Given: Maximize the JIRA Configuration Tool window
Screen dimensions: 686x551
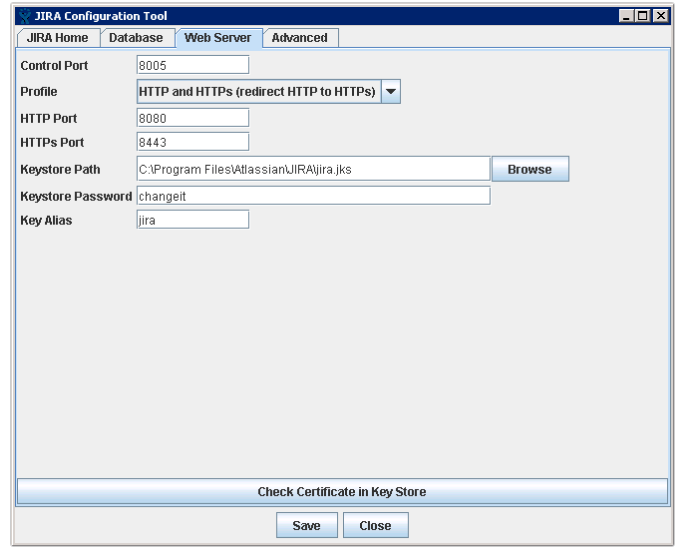Looking at the screenshot, I should click(643, 16).
